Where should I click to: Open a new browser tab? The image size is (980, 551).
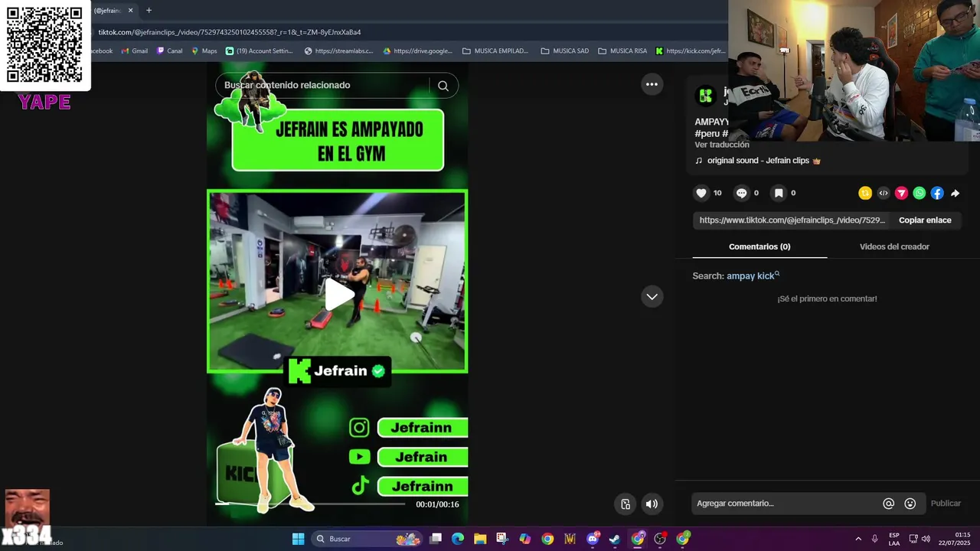[149, 11]
